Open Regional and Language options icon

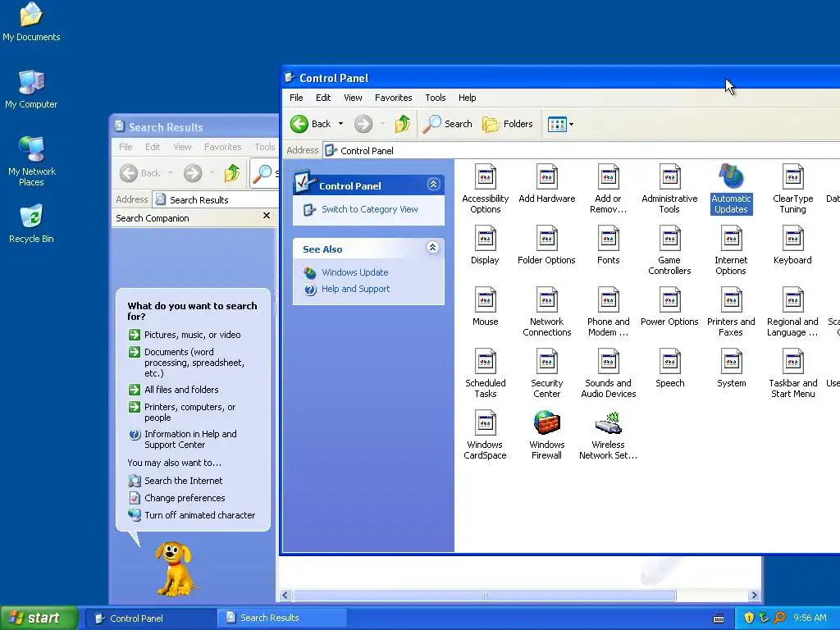792,312
